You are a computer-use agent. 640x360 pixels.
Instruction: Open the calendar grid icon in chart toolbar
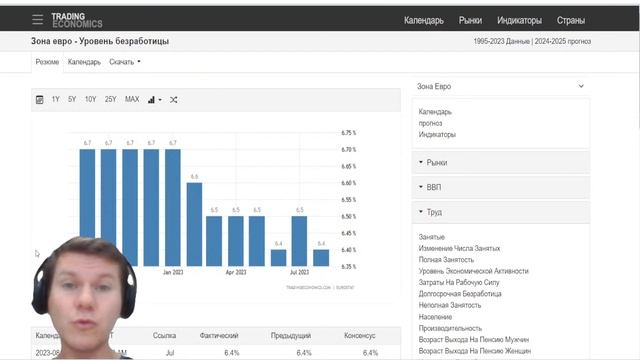pyautogui.click(x=40, y=100)
